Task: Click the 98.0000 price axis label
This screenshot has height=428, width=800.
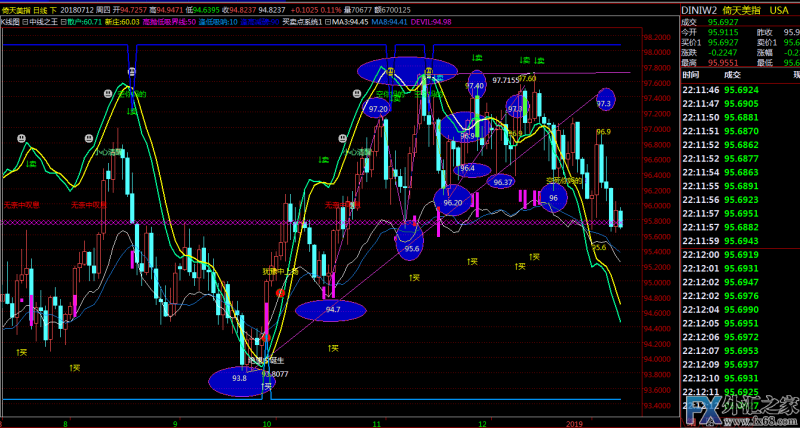Action: tap(657, 37)
